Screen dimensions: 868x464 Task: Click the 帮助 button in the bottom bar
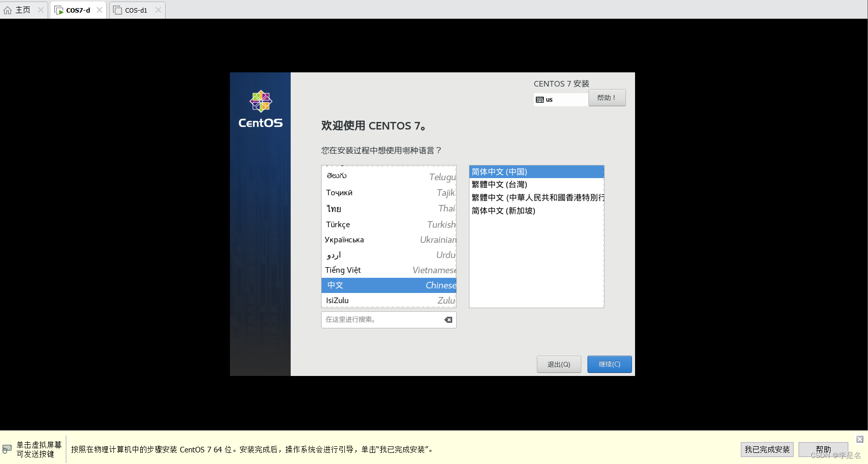pyautogui.click(x=823, y=449)
